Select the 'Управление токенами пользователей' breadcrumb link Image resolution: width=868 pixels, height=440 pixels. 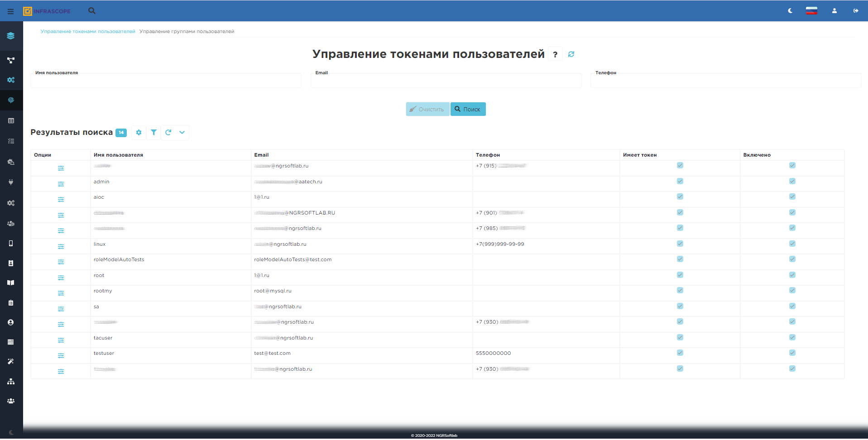pyautogui.click(x=88, y=31)
